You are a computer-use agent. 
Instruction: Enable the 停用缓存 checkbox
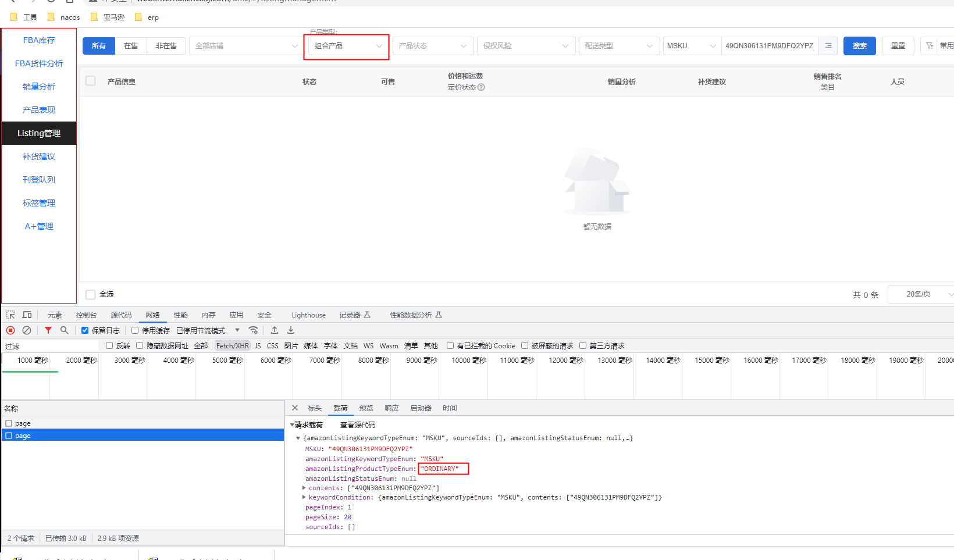(135, 330)
